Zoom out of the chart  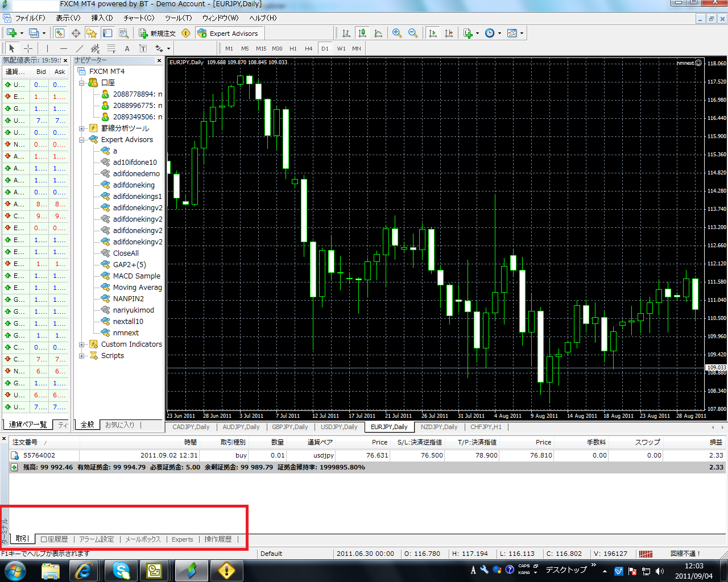(x=413, y=32)
